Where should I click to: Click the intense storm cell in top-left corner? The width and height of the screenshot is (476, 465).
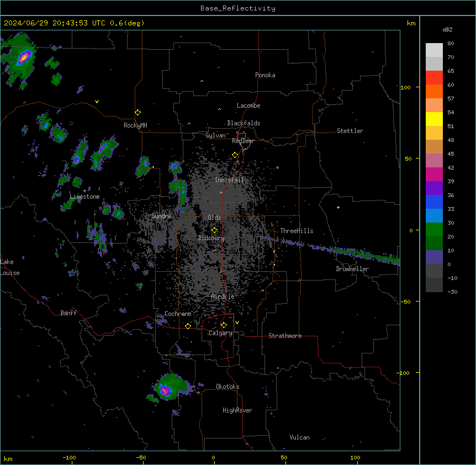[25, 57]
